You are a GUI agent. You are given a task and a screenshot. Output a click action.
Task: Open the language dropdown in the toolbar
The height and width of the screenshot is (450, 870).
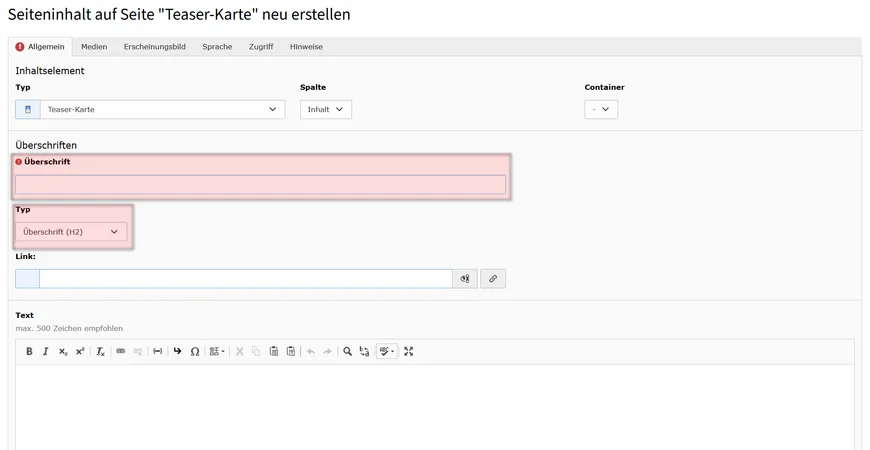[217, 351]
